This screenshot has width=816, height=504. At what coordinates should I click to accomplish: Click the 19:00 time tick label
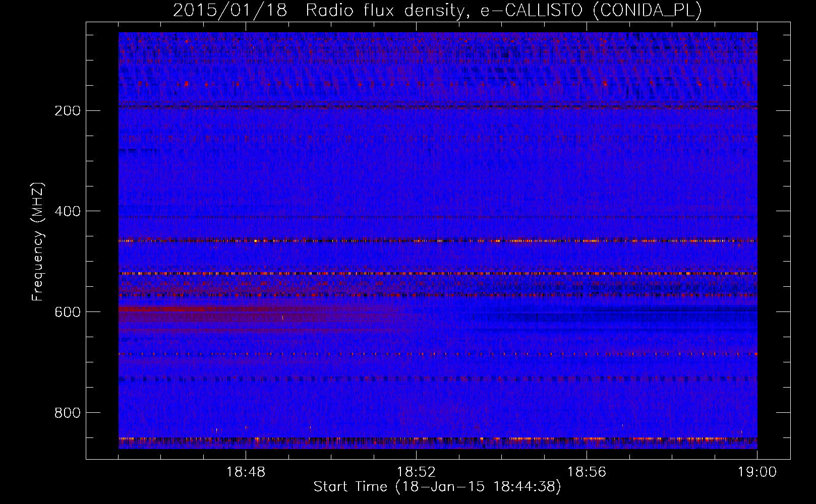click(x=757, y=473)
